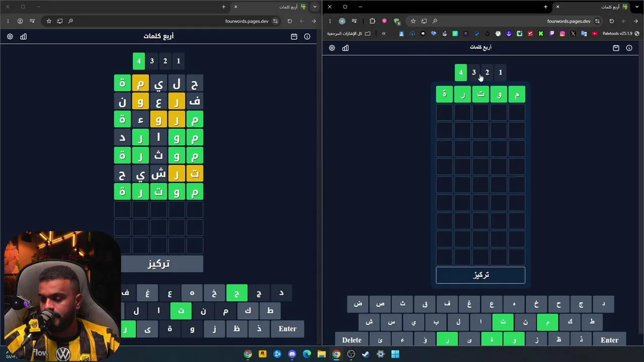Click right browser address bar URL

(569, 21)
